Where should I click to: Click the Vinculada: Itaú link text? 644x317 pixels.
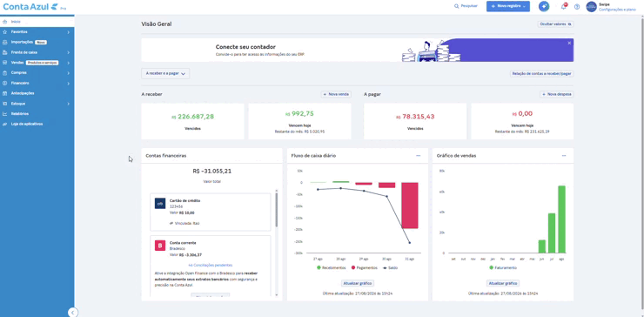coord(187,223)
